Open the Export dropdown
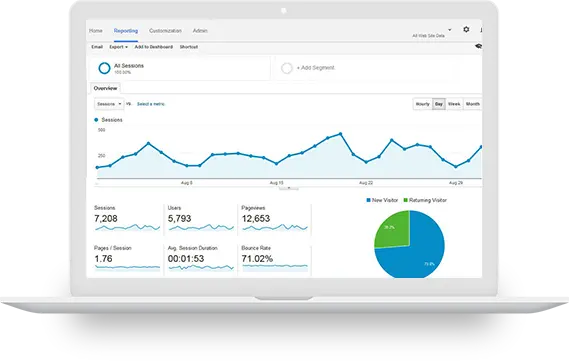 (x=118, y=47)
